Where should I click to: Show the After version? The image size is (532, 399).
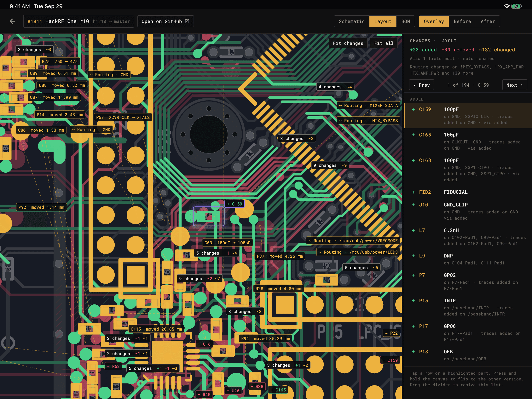pos(488,21)
